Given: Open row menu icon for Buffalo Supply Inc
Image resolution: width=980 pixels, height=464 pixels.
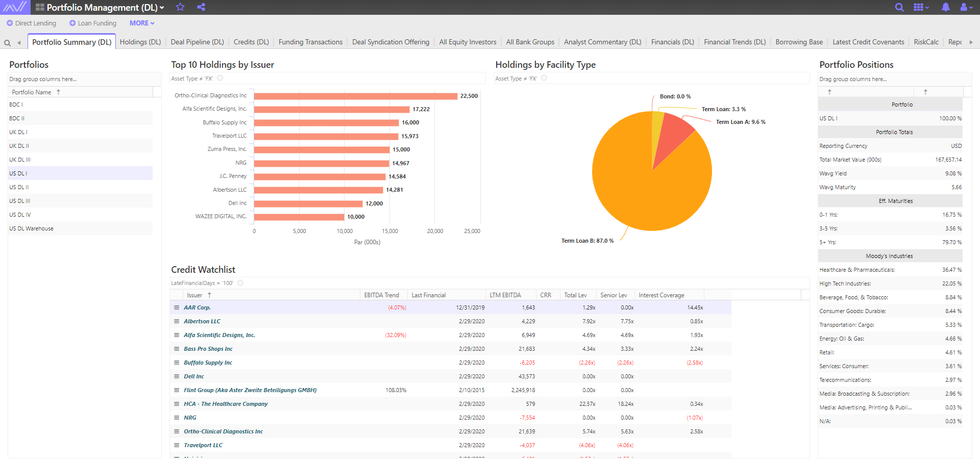Looking at the screenshot, I should (x=177, y=363).
